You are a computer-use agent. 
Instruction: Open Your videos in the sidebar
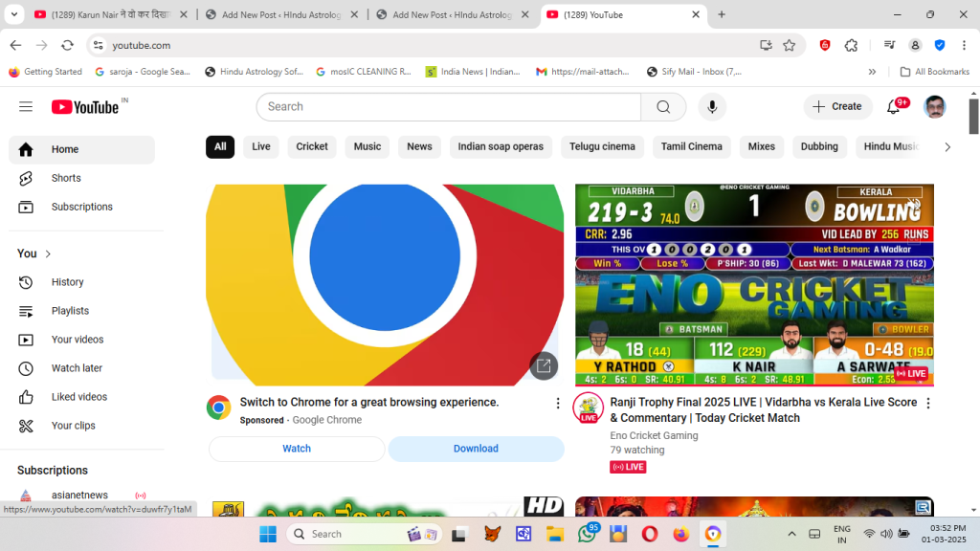[x=82, y=340]
